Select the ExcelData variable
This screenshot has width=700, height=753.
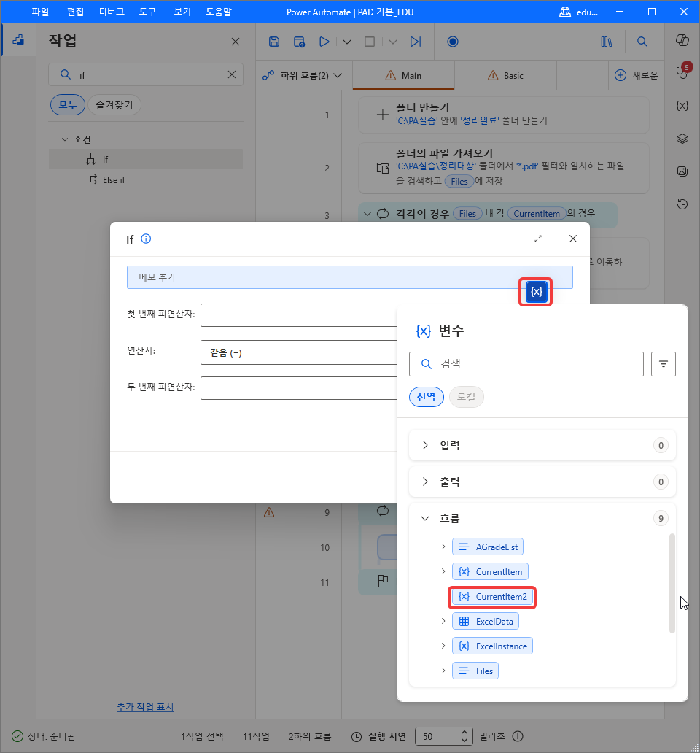pyautogui.click(x=486, y=622)
